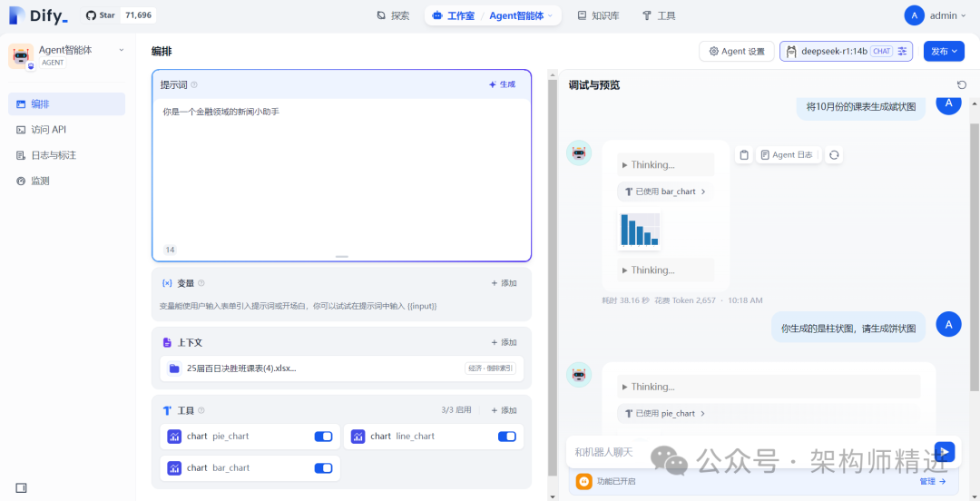Click the first bot avatar in chat

tap(579, 152)
